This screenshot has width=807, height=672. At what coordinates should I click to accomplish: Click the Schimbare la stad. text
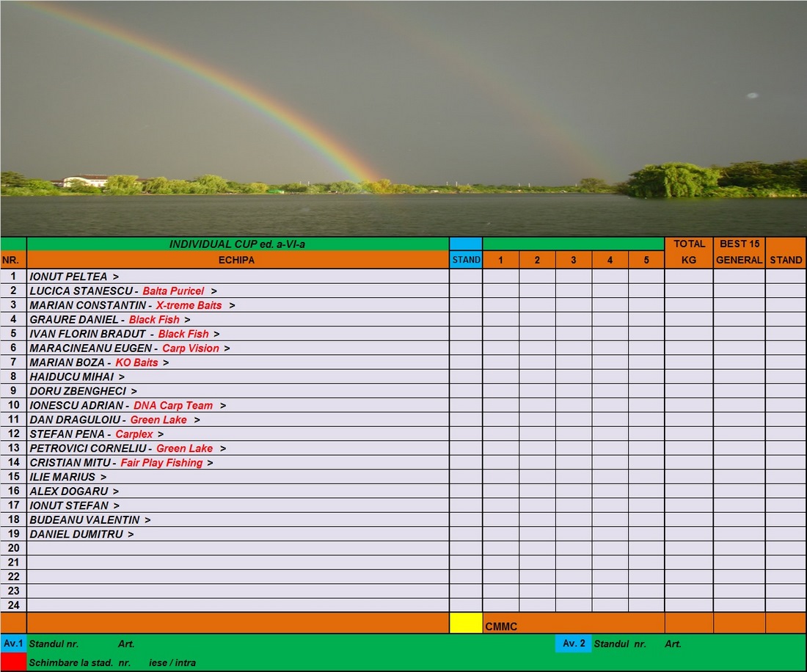[72, 662]
